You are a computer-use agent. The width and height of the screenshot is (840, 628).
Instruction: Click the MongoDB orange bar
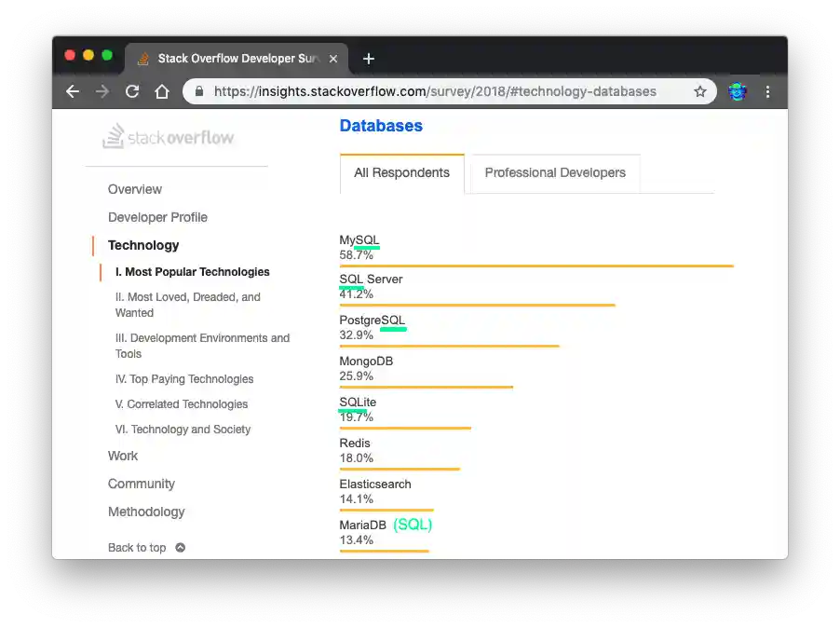point(426,387)
